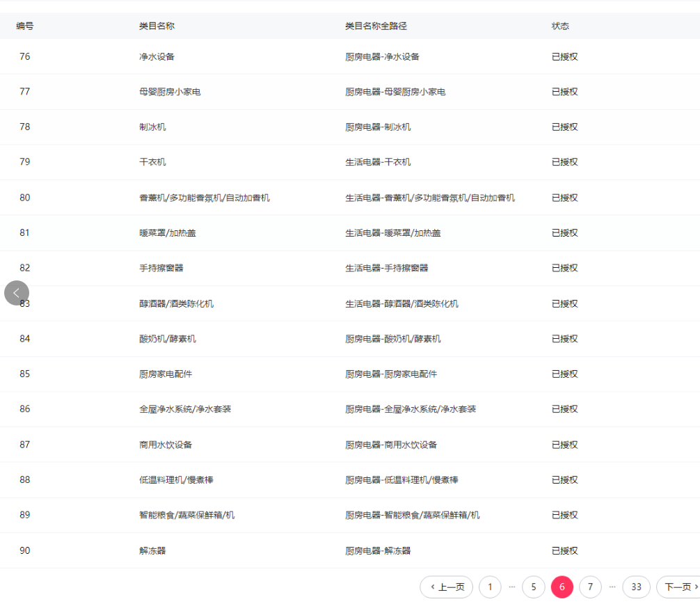Jump to last page 33
The image size is (700, 613).
(636, 587)
